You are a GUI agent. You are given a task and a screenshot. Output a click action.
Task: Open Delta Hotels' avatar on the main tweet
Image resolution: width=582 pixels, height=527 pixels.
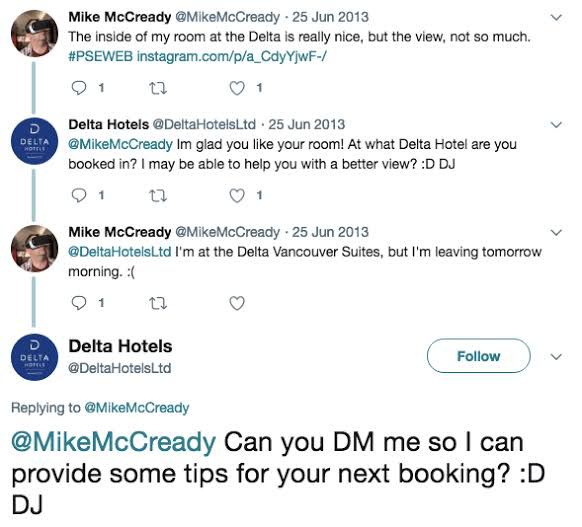[34, 357]
